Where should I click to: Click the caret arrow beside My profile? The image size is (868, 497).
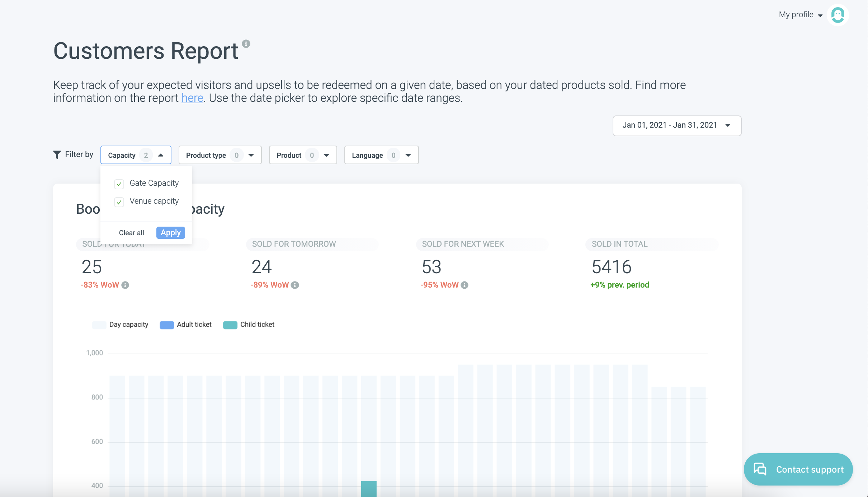pyautogui.click(x=820, y=15)
